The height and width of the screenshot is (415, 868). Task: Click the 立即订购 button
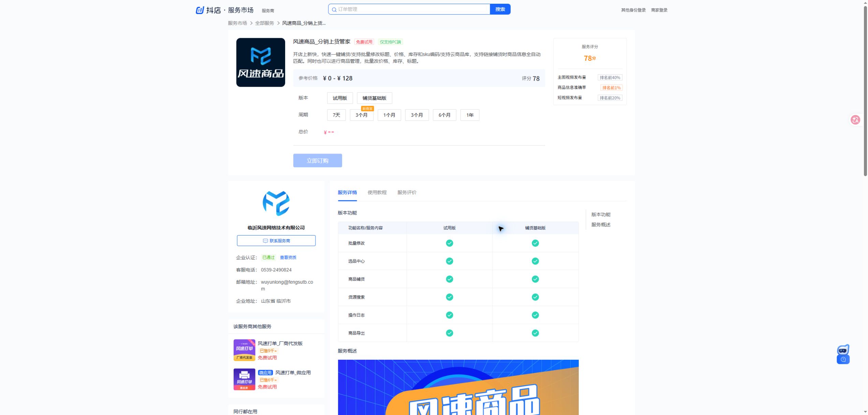(x=318, y=160)
